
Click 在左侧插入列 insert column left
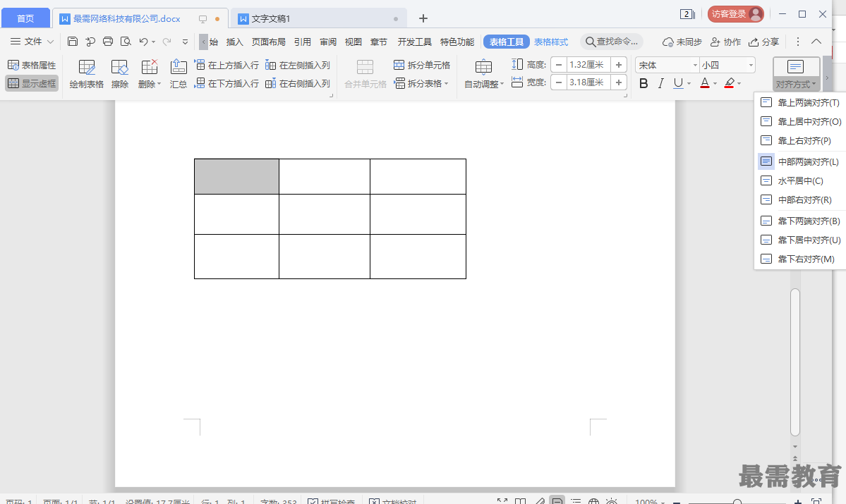297,66
